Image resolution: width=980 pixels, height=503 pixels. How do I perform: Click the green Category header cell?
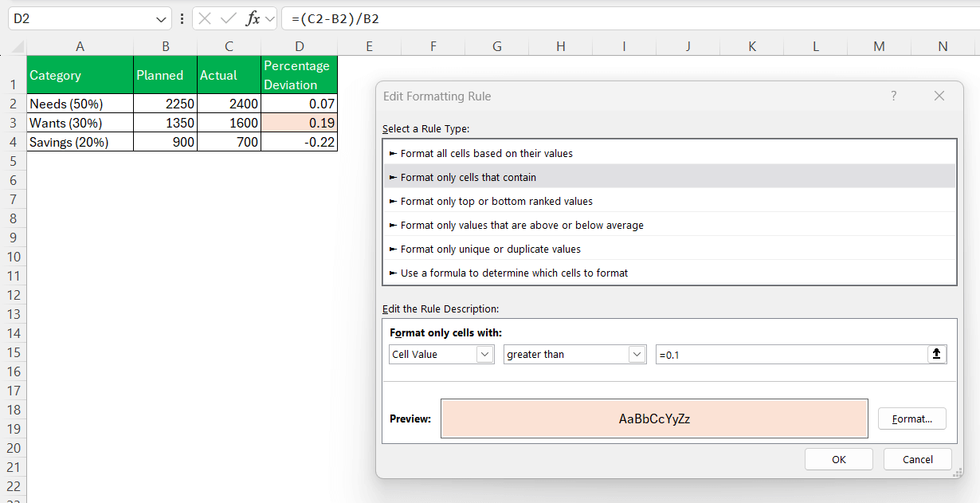coord(80,75)
